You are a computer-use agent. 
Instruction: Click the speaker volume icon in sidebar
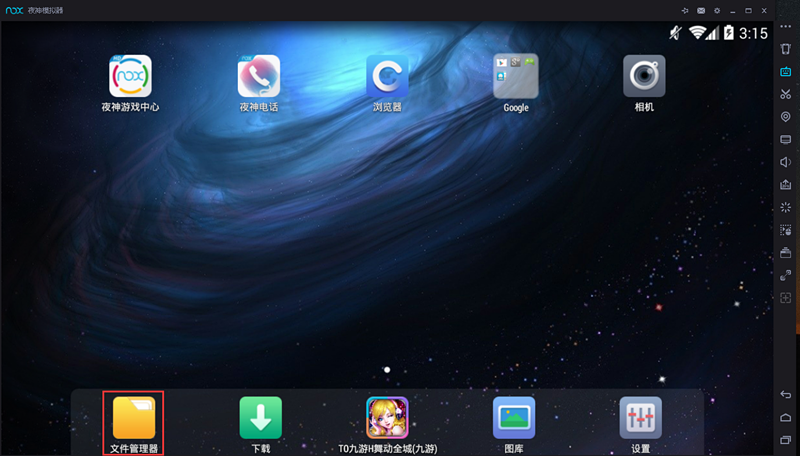tap(786, 162)
